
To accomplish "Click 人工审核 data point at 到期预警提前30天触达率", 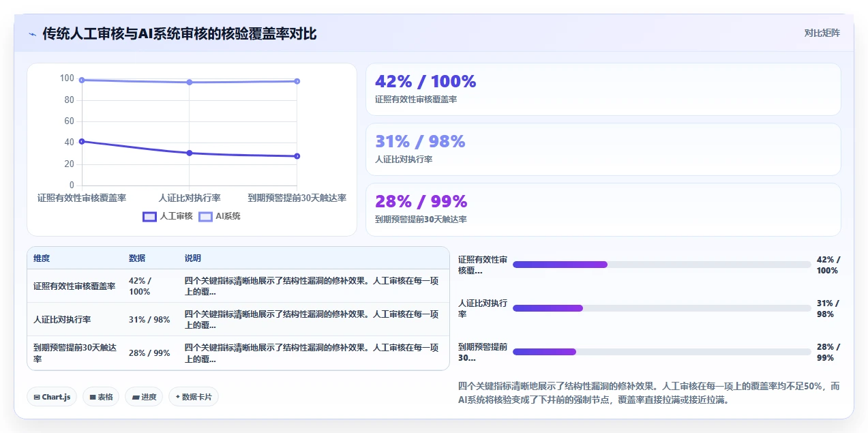I will point(297,156).
